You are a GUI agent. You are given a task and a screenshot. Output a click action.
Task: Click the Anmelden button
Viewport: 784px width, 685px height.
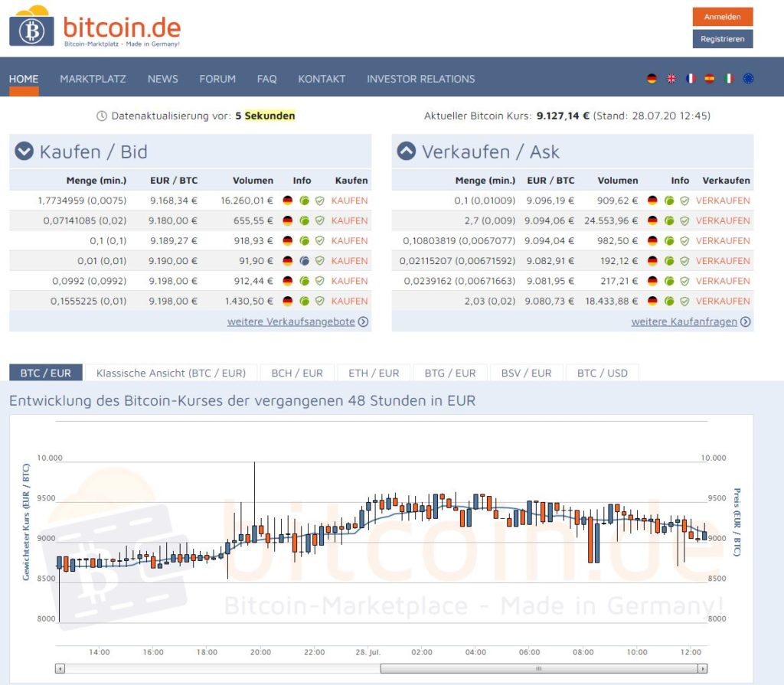tap(723, 17)
